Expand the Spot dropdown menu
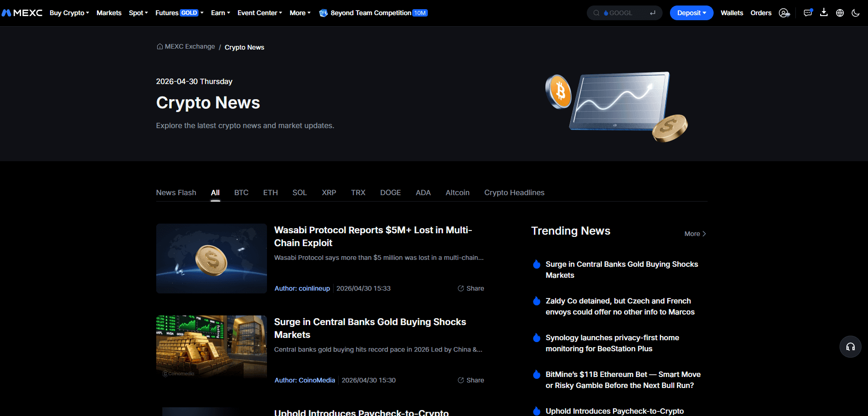 (x=138, y=13)
